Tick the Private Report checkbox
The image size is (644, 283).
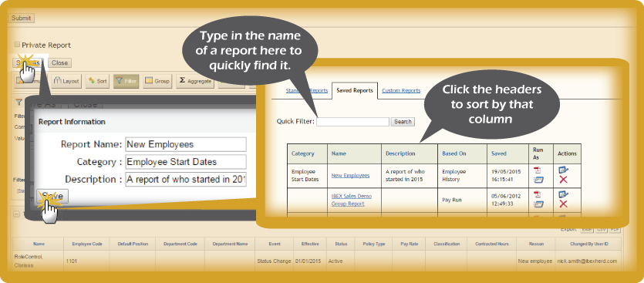coord(17,45)
